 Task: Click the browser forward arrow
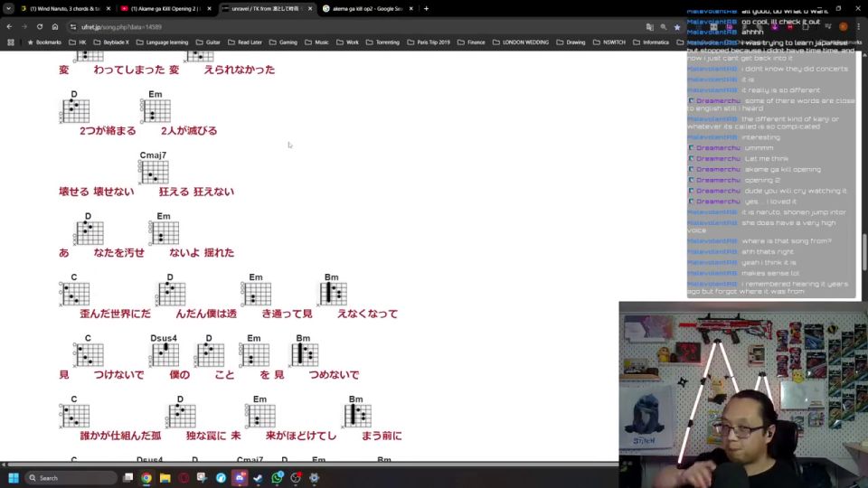[24, 26]
